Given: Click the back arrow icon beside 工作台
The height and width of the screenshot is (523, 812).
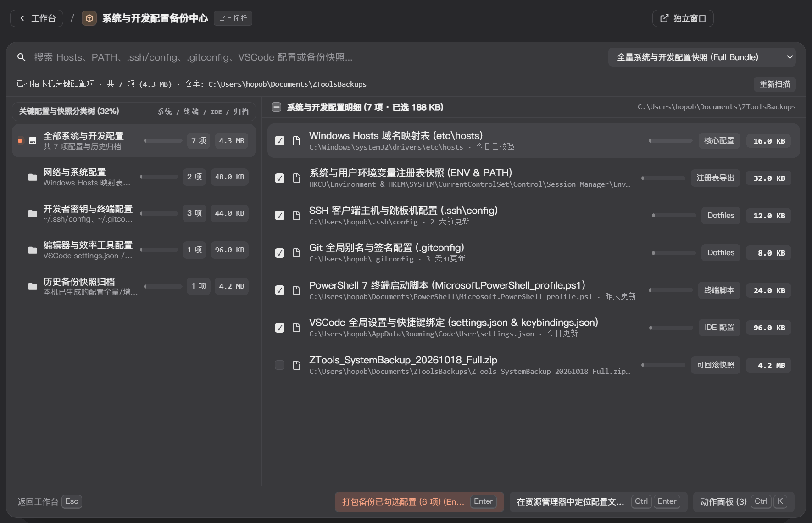Looking at the screenshot, I should point(22,18).
